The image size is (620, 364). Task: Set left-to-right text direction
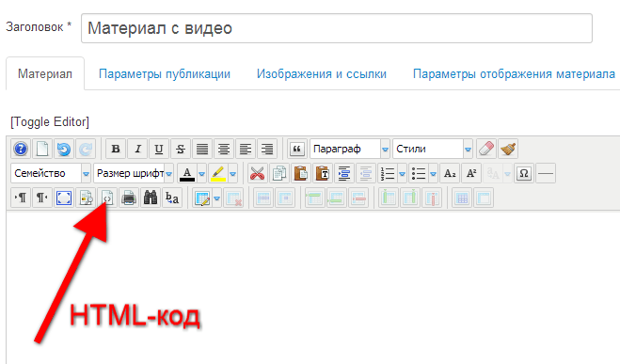pos(21,198)
